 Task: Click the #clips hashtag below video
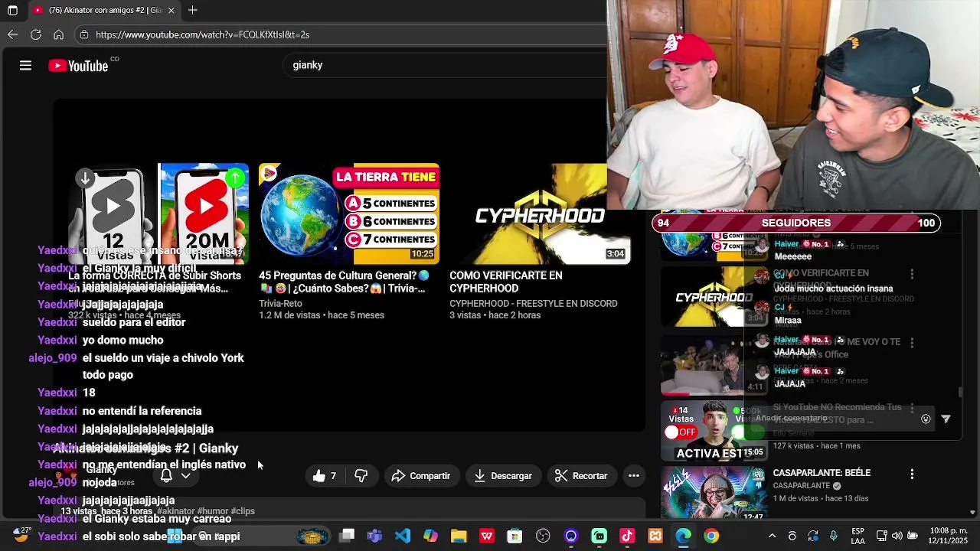point(241,511)
